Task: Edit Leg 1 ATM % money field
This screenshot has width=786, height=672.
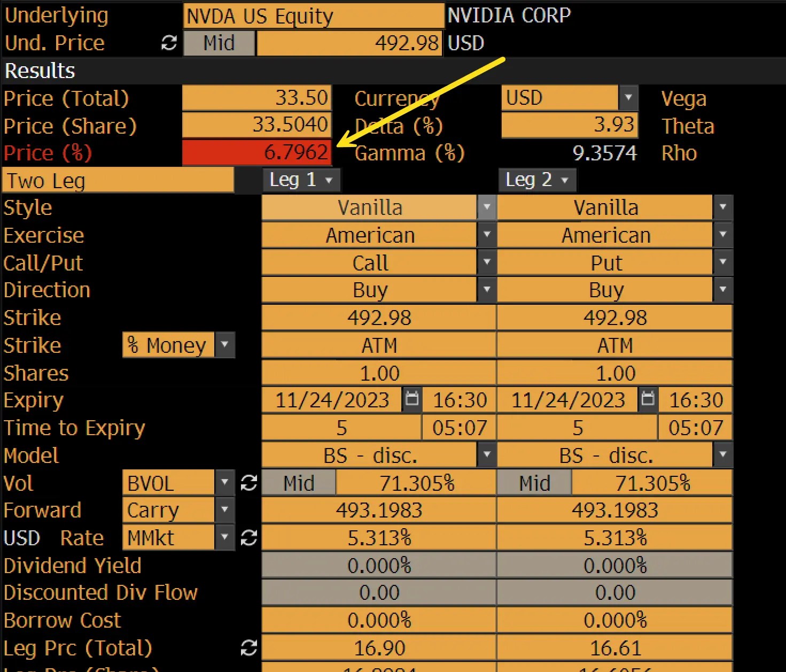Action: pyautogui.click(x=379, y=345)
